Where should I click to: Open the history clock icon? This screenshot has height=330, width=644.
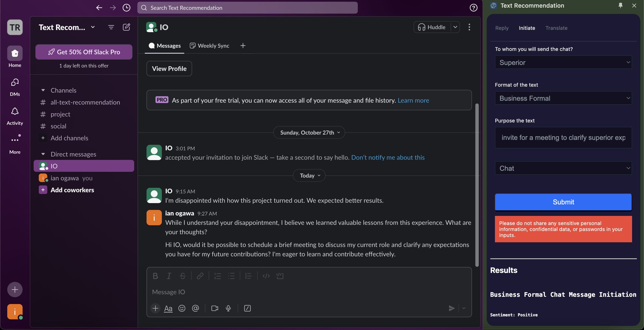(126, 8)
